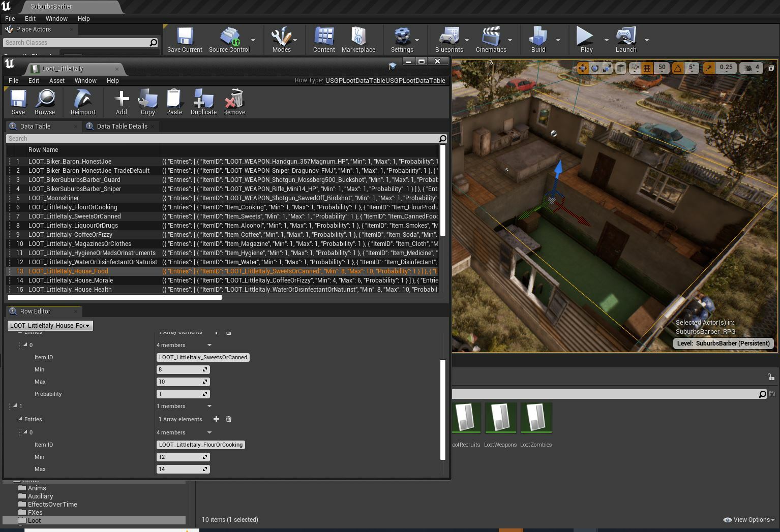Open the Modes toolbar button
Image resolution: width=780 pixels, height=532 pixels.
(281, 40)
